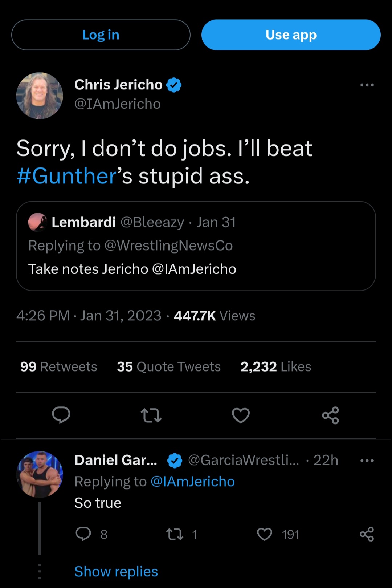Click reply icon on Daniel Garcia's comment

point(83,534)
